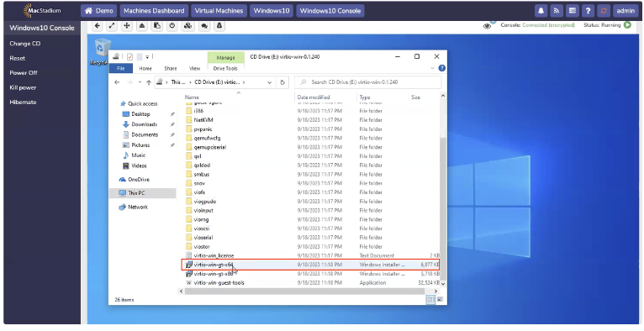Click the clipboard paste icon in console toolbar
This screenshot has height=331, width=644.
pos(157,25)
